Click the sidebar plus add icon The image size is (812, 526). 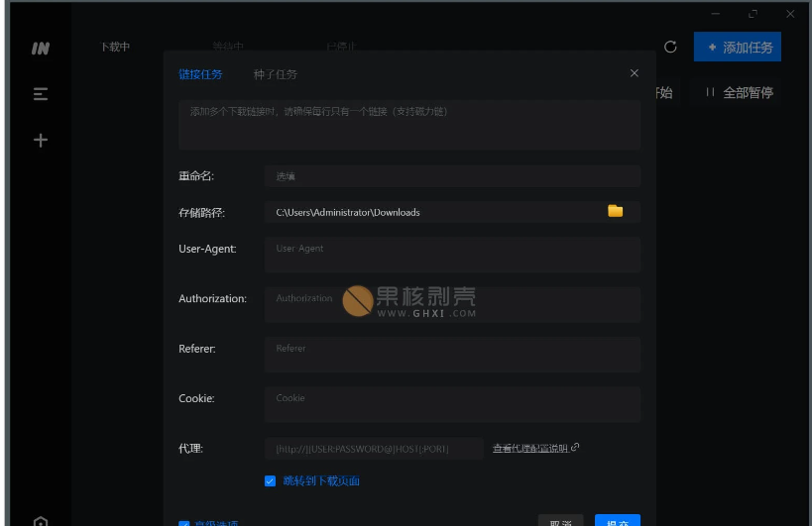point(41,140)
